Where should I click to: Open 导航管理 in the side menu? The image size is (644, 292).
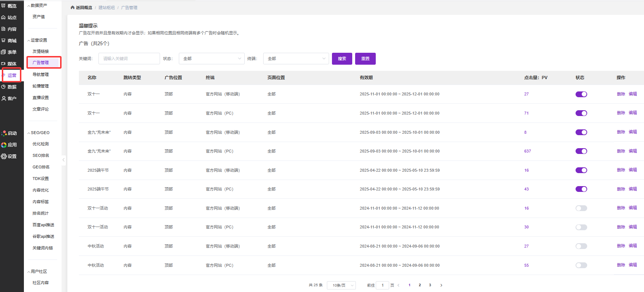(41, 74)
